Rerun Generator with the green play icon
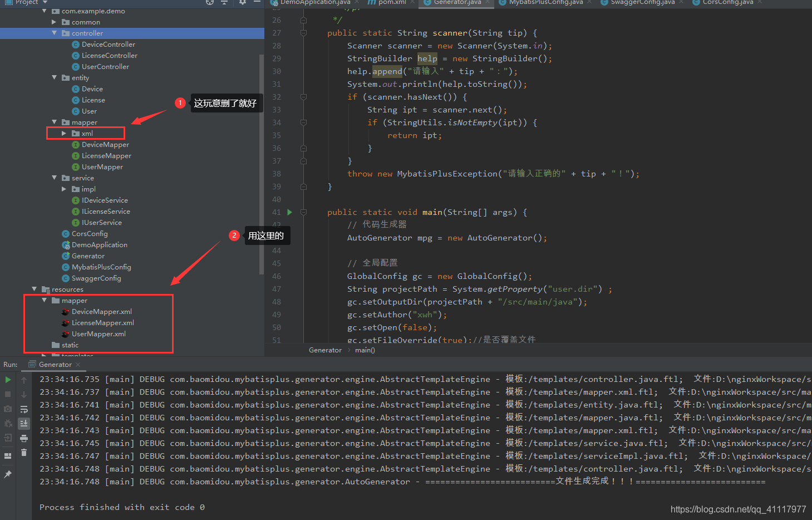This screenshot has height=520, width=812. coord(8,380)
